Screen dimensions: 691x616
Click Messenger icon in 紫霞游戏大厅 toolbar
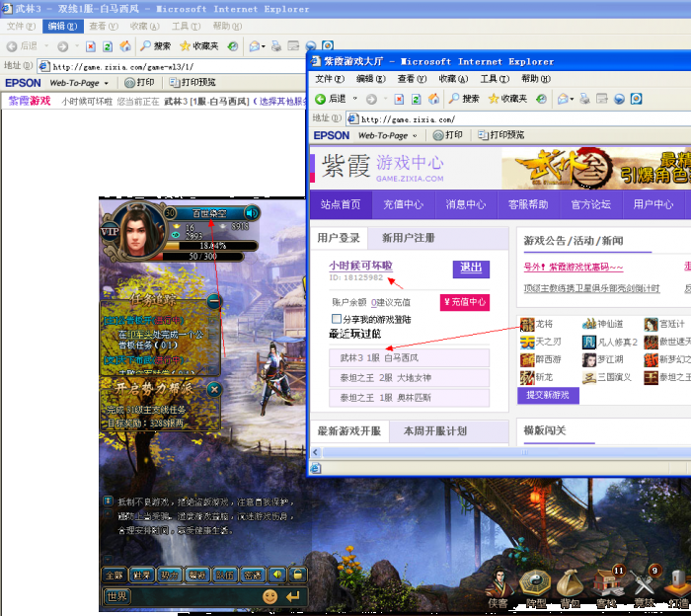tap(619, 99)
